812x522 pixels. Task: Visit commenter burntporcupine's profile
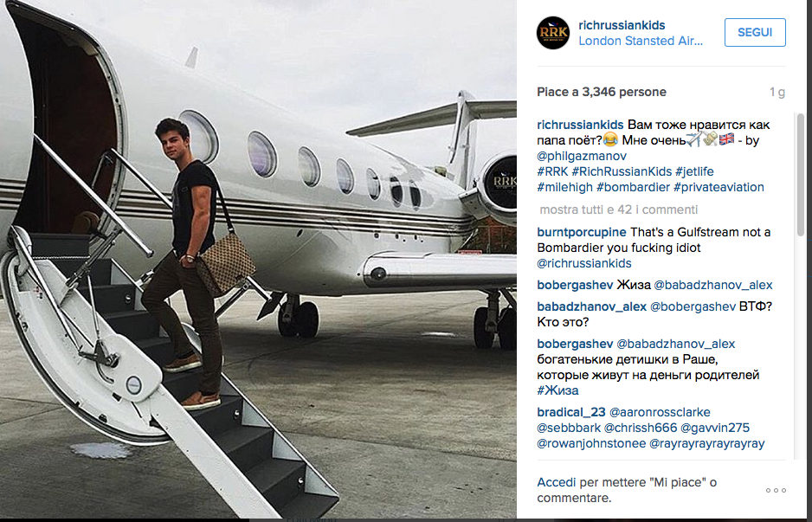(582, 232)
